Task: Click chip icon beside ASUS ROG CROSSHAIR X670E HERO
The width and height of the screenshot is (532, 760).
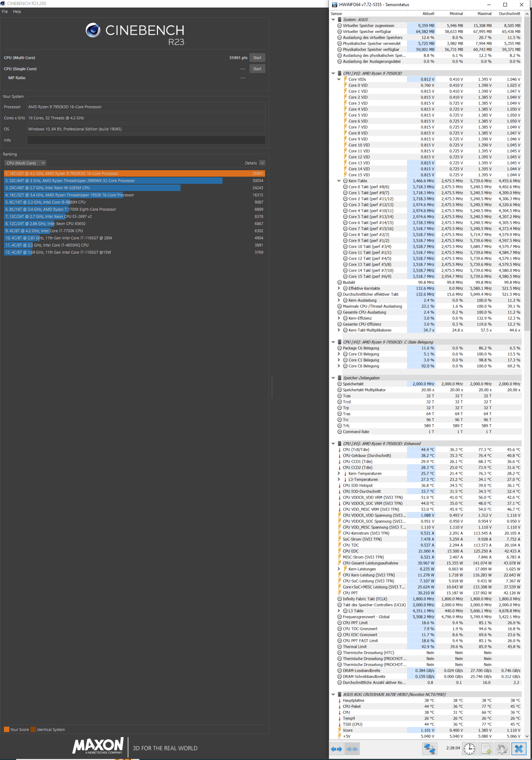Action: pyautogui.click(x=340, y=694)
